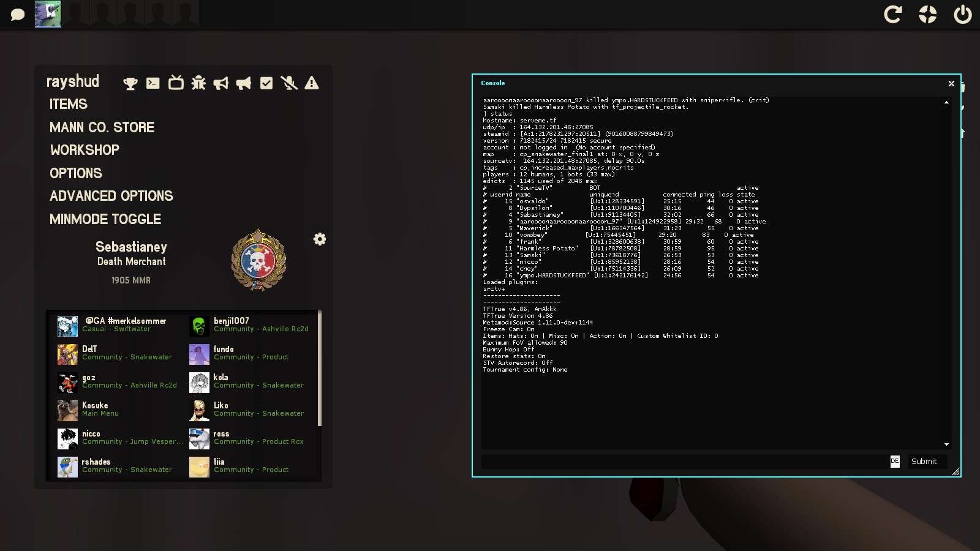Open the ITEMS menu
Viewport: 980px width, 551px height.
point(69,104)
